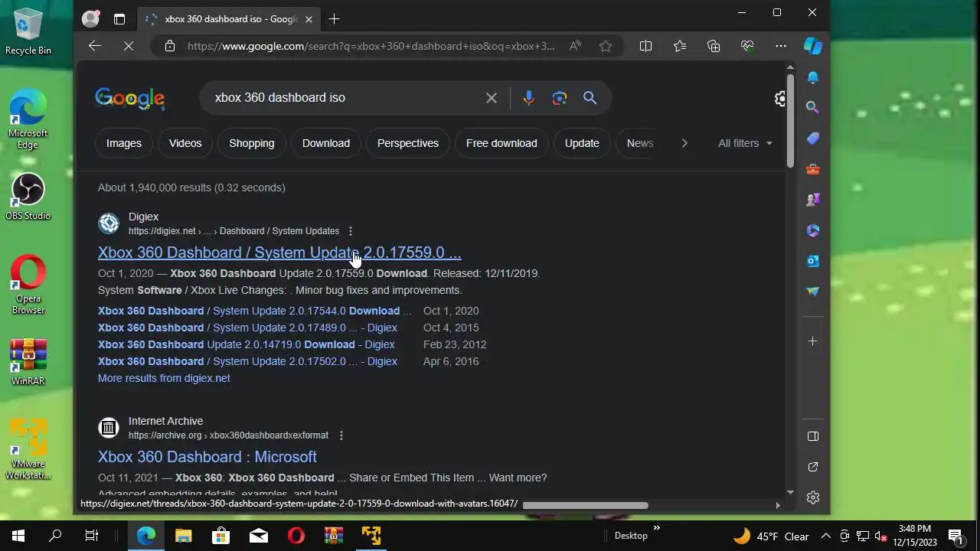Open Update 2.0.14719.0 Download sublink
Image resolution: width=980 pixels, height=551 pixels.
pyautogui.click(x=246, y=344)
